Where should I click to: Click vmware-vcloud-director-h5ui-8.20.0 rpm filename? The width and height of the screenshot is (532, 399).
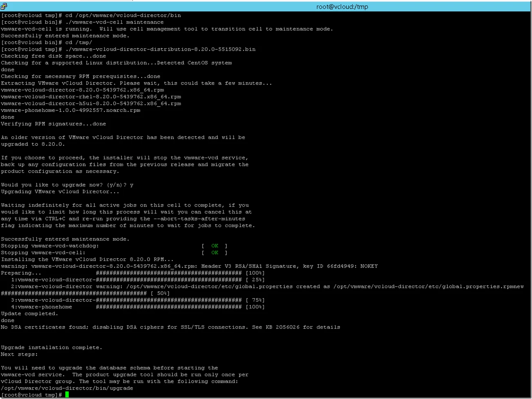(91, 103)
